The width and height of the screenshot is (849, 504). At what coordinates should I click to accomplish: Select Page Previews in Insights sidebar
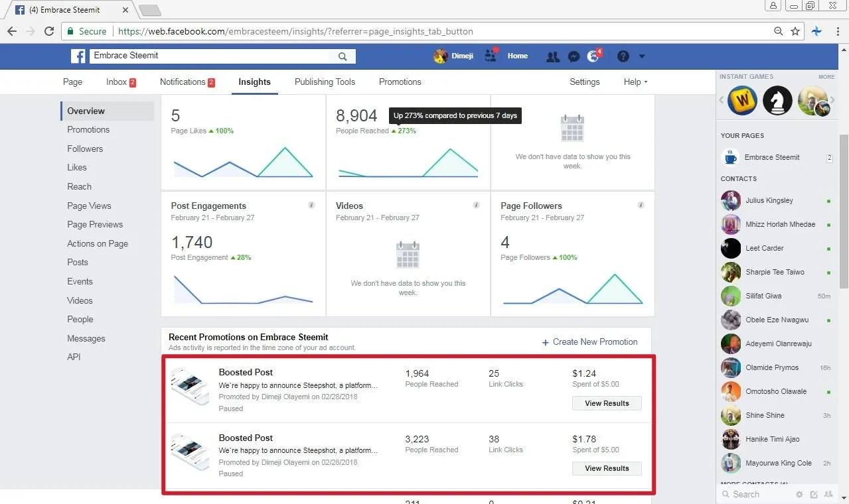tap(95, 225)
